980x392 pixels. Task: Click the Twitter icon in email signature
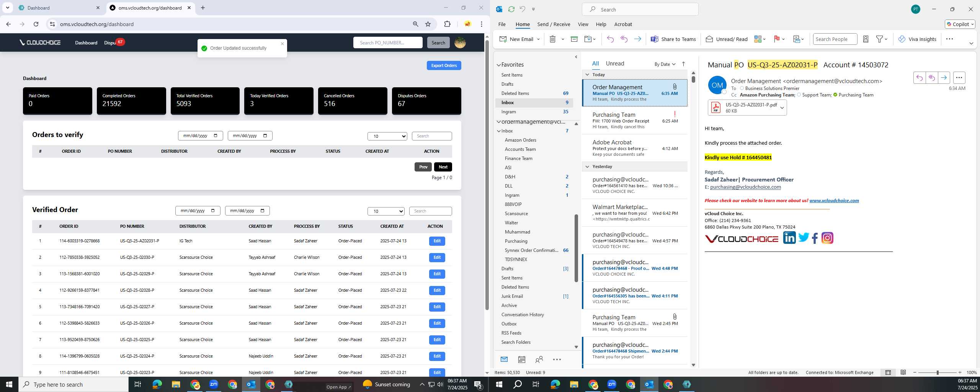pyautogui.click(x=804, y=238)
